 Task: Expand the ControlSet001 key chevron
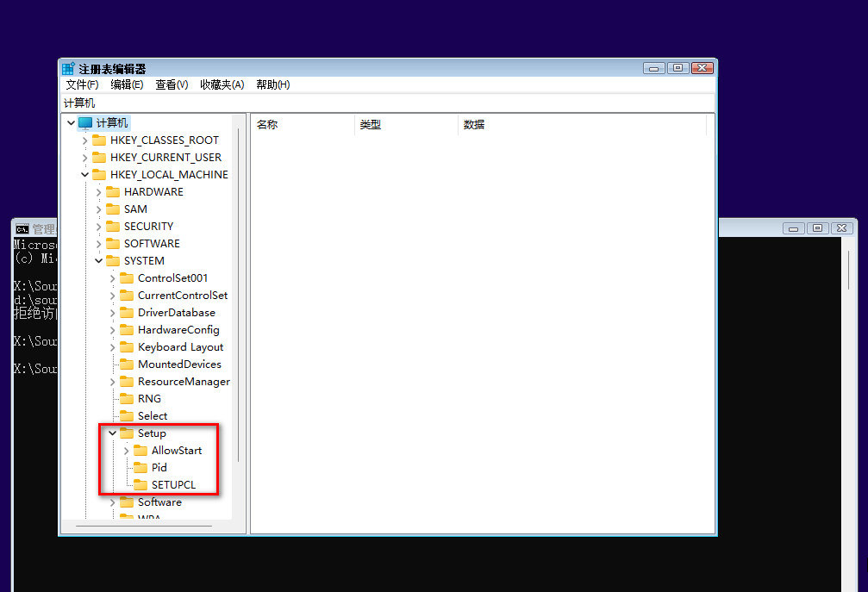coord(112,278)
